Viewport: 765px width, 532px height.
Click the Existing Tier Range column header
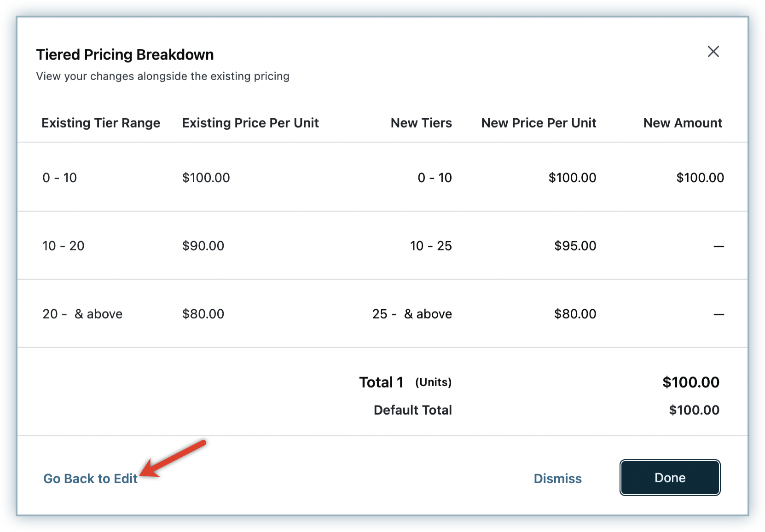pyautogui.click(x=101, y=123)
